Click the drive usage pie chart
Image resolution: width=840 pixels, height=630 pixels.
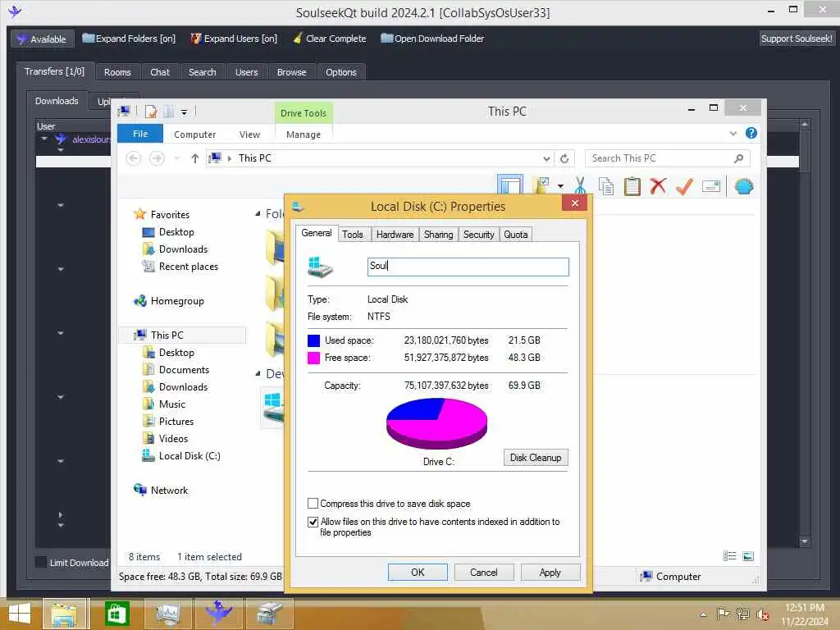click(x=436, y=423)
